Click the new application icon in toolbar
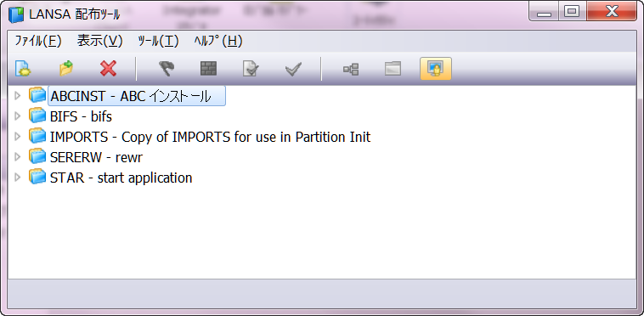Screen dimensions: 644x316 pos(23,69)
